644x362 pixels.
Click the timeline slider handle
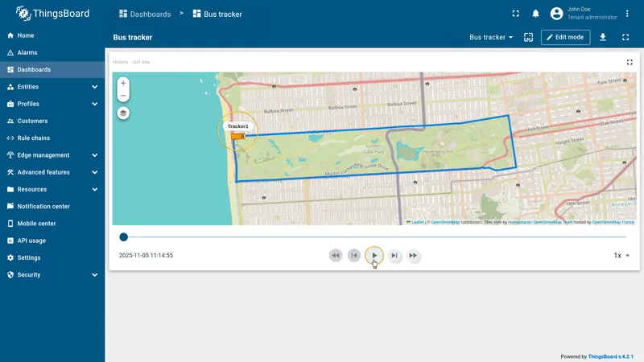(x=124, y=237)
